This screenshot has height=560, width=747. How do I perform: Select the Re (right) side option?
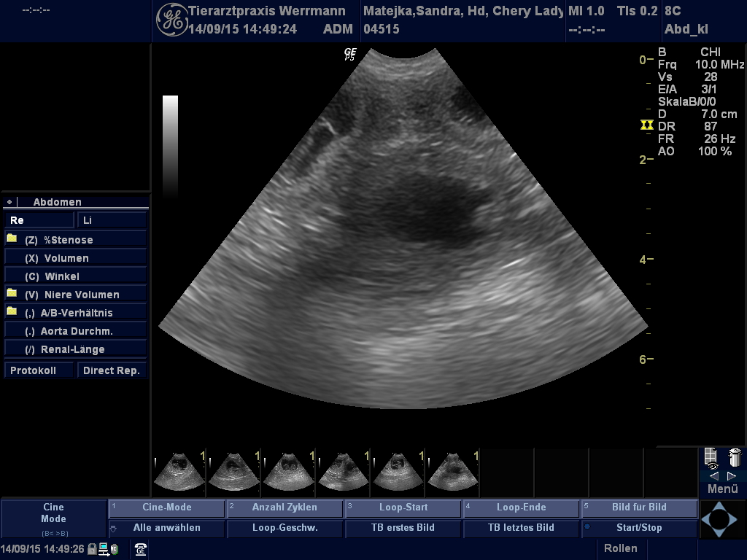coord(39,220)
